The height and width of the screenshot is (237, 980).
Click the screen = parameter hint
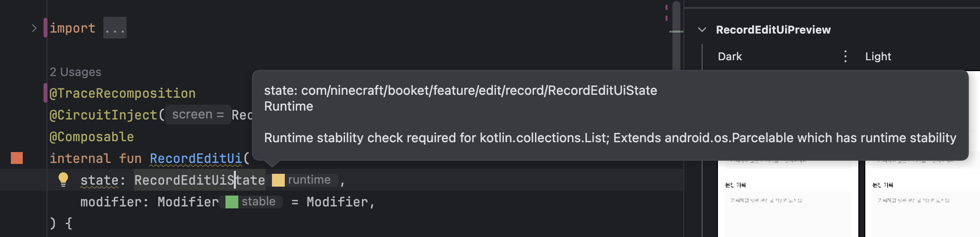click(198, 115)
